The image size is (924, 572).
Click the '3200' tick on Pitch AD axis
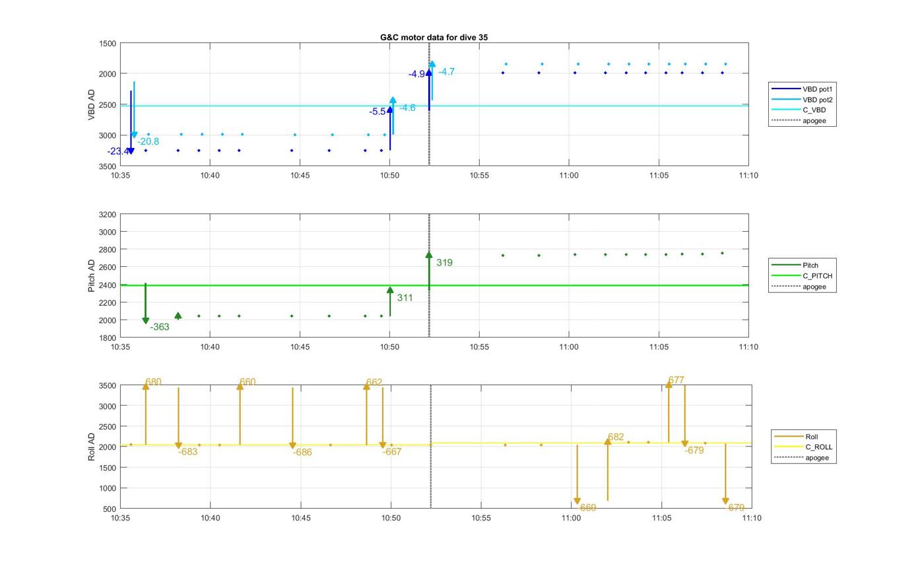(x=108, y=215)
